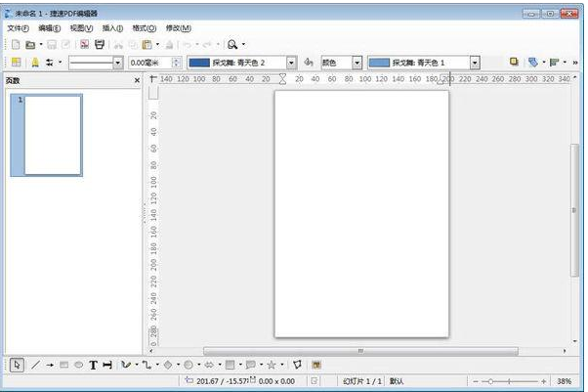The image size is (588, 392).
Task: Close the 页数 pages panel
Action: pos(137,80)
